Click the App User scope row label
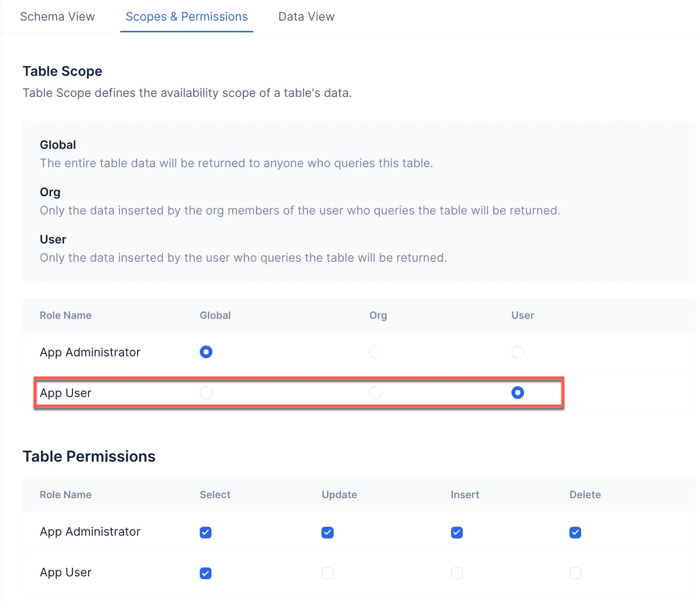The width and height of the screenshot is (700, 604). pos(66,393)
